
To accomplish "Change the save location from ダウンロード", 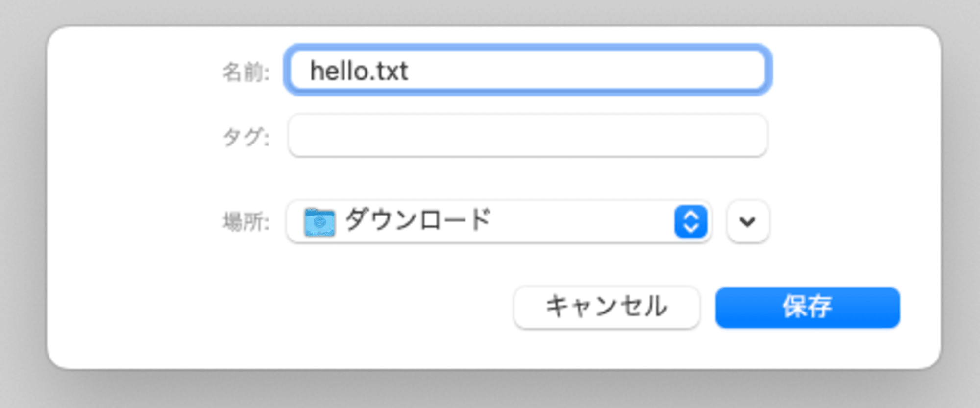I will 499,222.
